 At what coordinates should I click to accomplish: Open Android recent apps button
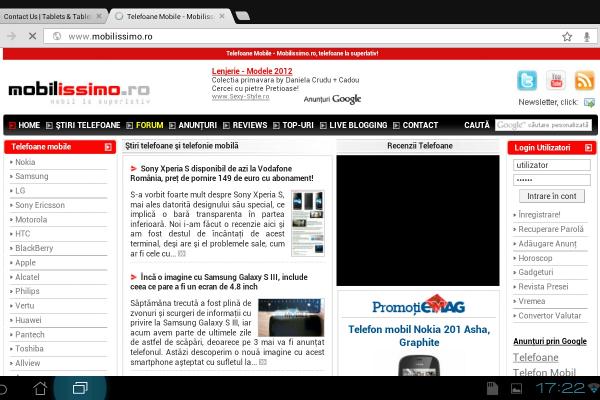(80, 388)
